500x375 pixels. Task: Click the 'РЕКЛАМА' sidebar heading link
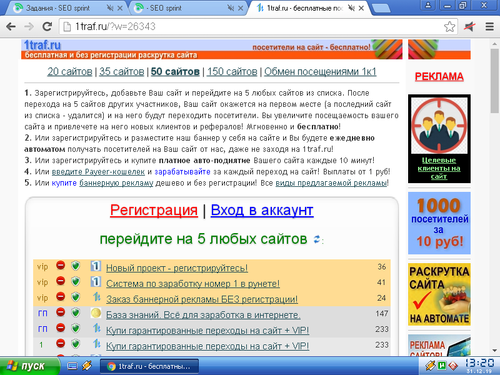[439, 77]
